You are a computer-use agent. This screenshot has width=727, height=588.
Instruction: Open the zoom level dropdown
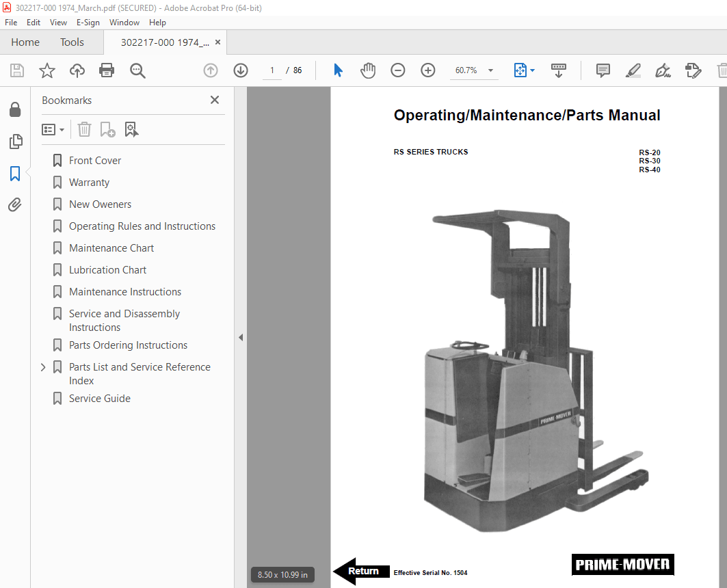[x=490, y=70]
